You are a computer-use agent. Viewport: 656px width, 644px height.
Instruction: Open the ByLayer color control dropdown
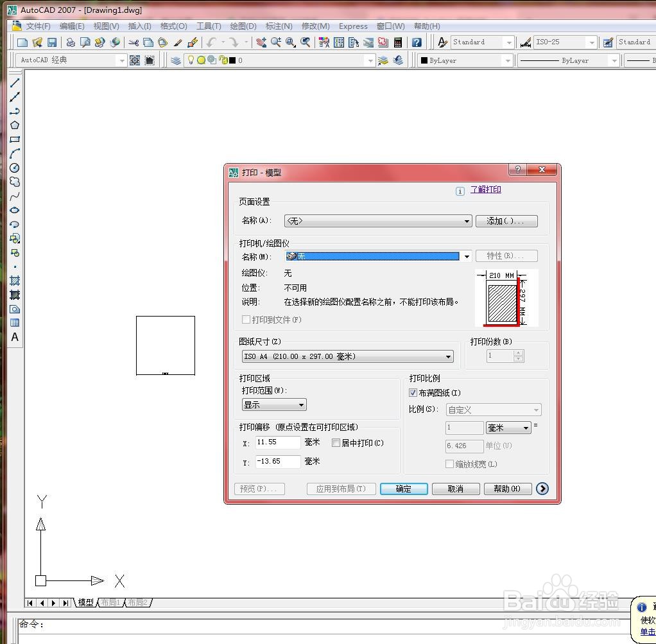coord(465,60)
